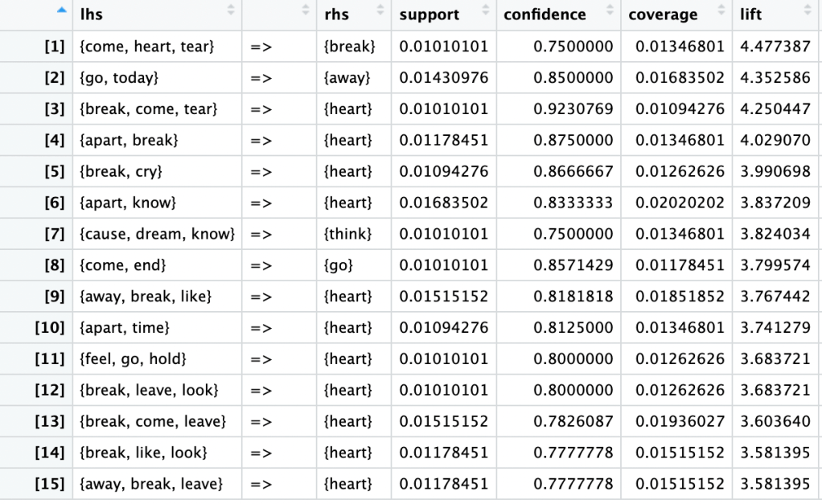Click the blue ascending sort arrow
Viewport: 822px width, 504px height.
(63, 10)
